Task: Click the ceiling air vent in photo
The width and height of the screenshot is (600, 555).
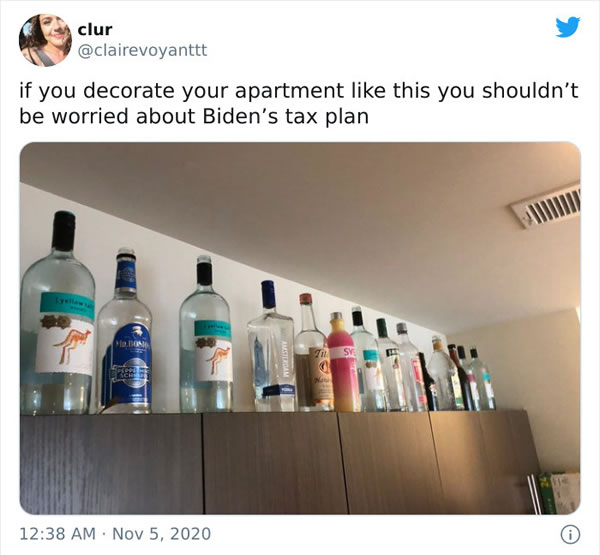Action: click(x=547, y=206)
